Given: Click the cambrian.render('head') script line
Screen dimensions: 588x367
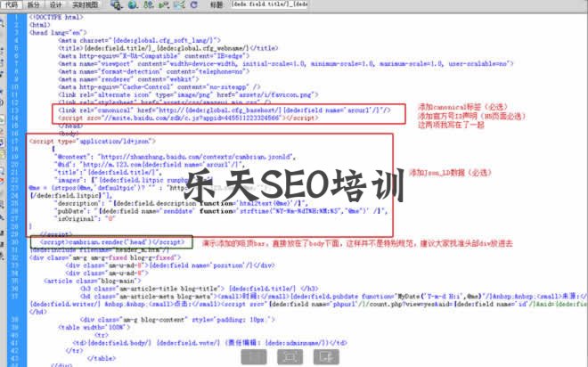Looking at the screenshot, I should click(x=112, y=242).
